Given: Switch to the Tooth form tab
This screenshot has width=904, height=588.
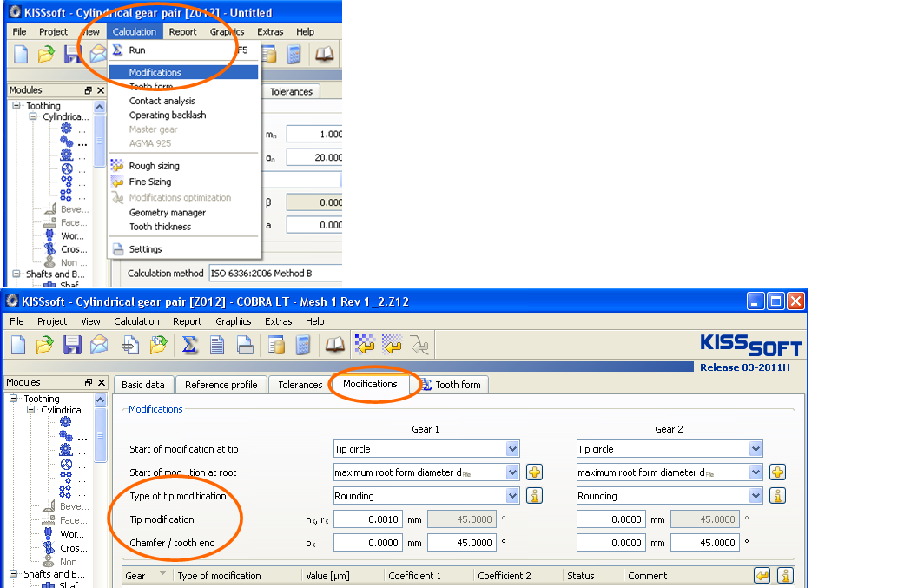Looking at the screenshot, I should click(x=452, y=385).
